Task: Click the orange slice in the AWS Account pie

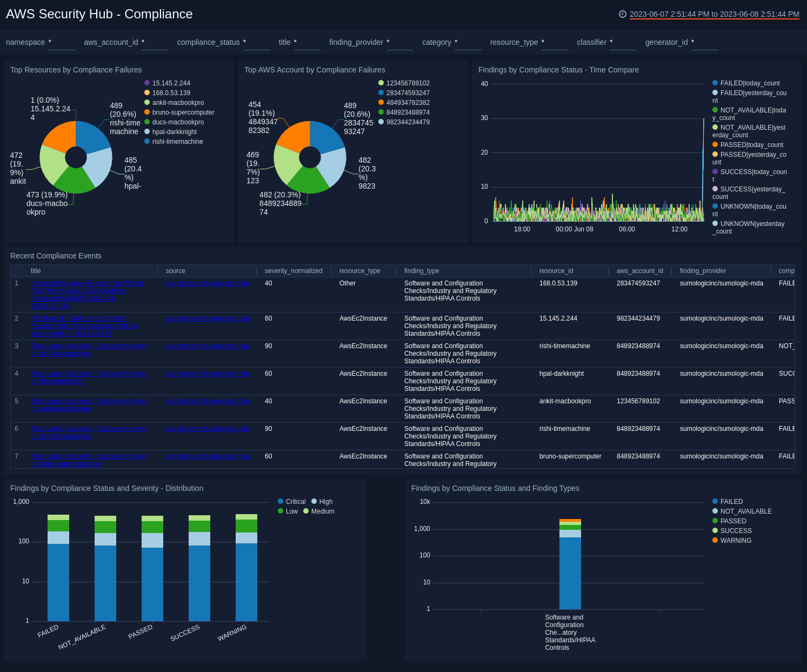Action: pyautogui.click(x=295, y=137)
